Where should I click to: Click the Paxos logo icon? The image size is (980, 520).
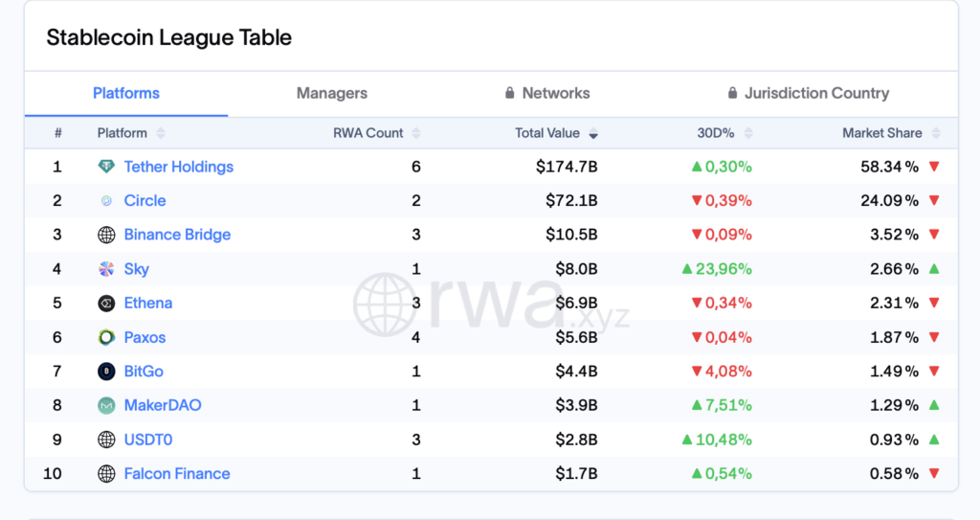point(106,337)
